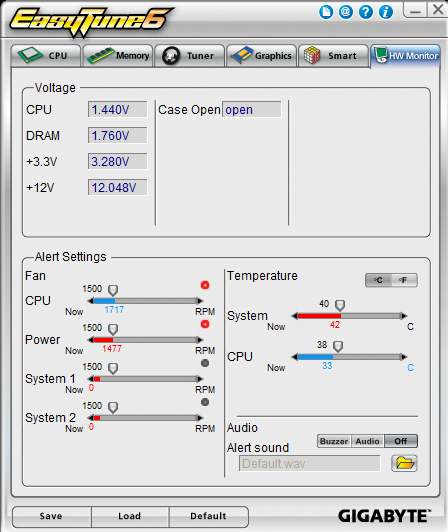448x532 pixels.
Task: Open the Graphics tab
Action: (x=261, y=56)
